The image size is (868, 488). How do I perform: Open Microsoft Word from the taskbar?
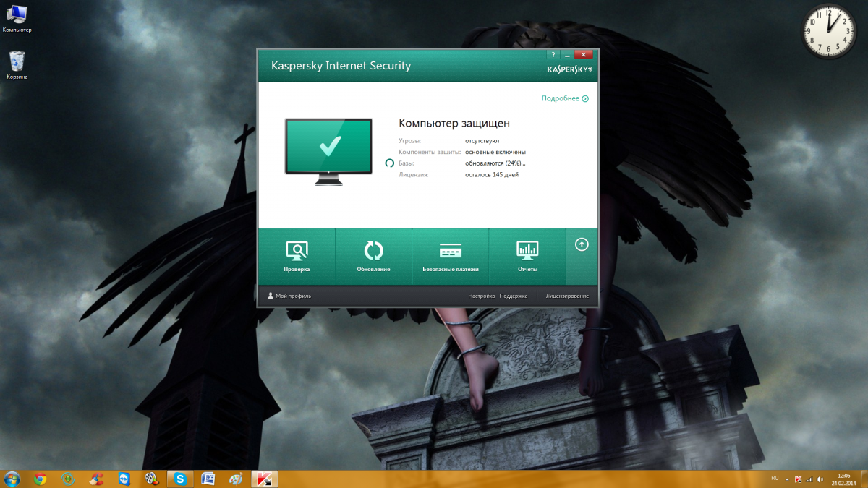(x=208, y=479)
